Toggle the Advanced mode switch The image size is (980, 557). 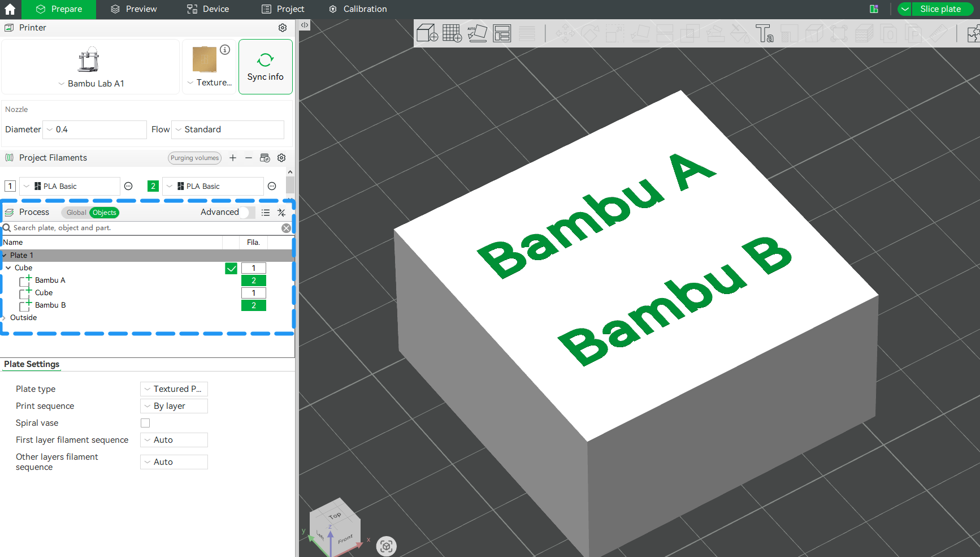tap(247, 212)
